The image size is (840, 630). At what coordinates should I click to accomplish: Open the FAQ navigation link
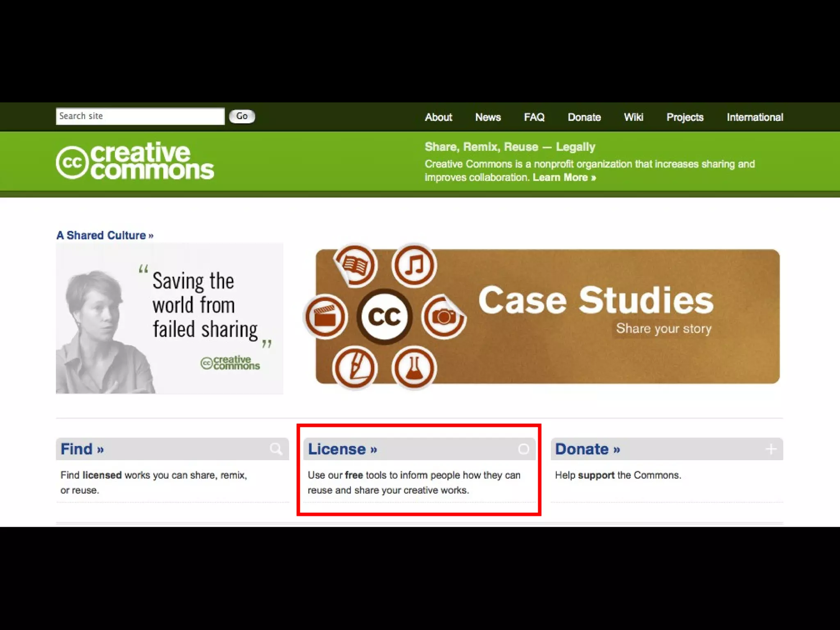pos(534,117)
